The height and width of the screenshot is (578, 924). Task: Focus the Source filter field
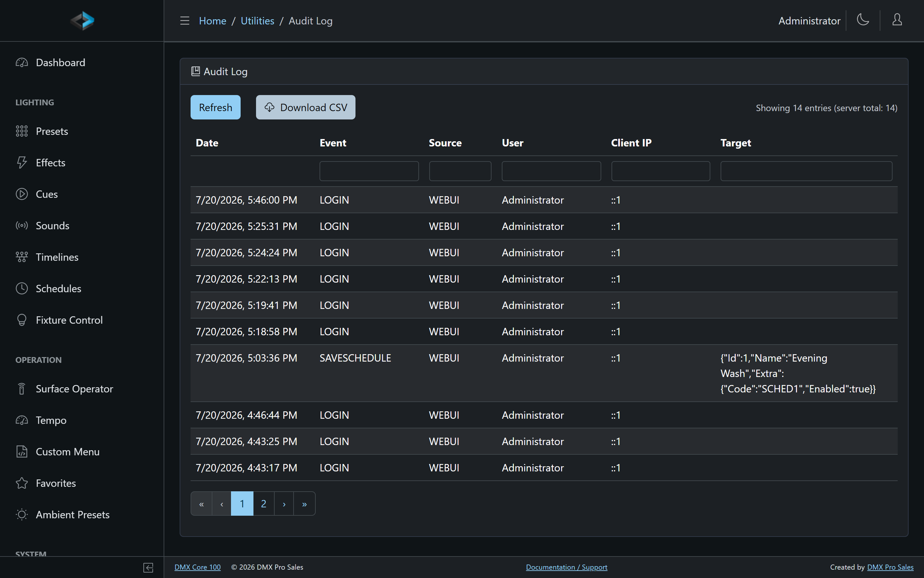pos(460,171)
